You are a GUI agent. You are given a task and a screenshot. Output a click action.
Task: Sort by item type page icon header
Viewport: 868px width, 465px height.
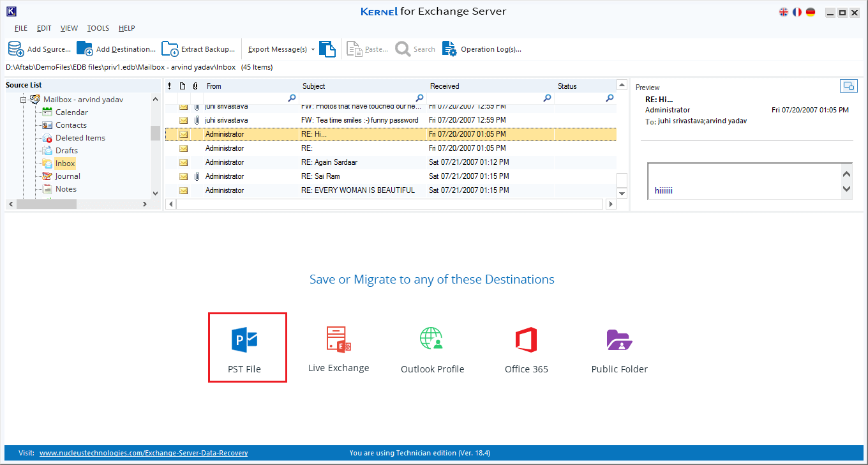point(183,86)
